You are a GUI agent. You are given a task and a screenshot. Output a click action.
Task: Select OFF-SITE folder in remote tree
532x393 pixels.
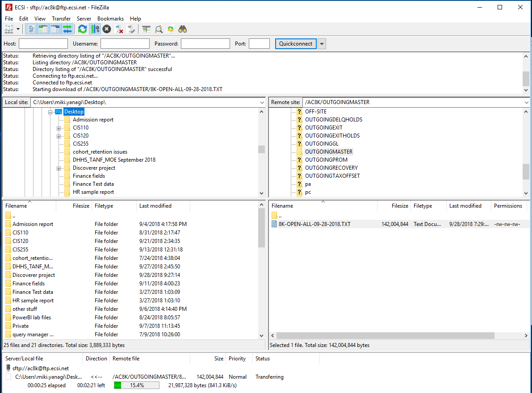point(315,112)
